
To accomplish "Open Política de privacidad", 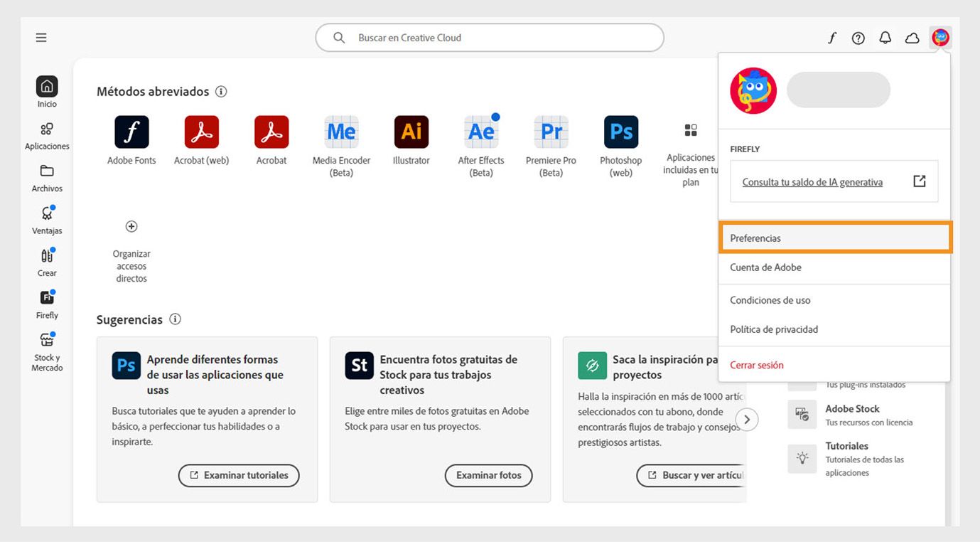I will point(834,329).
